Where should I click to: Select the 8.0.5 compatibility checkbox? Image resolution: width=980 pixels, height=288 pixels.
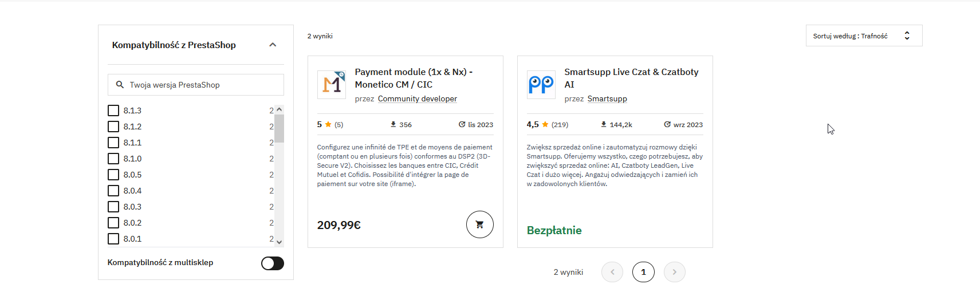click(113, 175)
